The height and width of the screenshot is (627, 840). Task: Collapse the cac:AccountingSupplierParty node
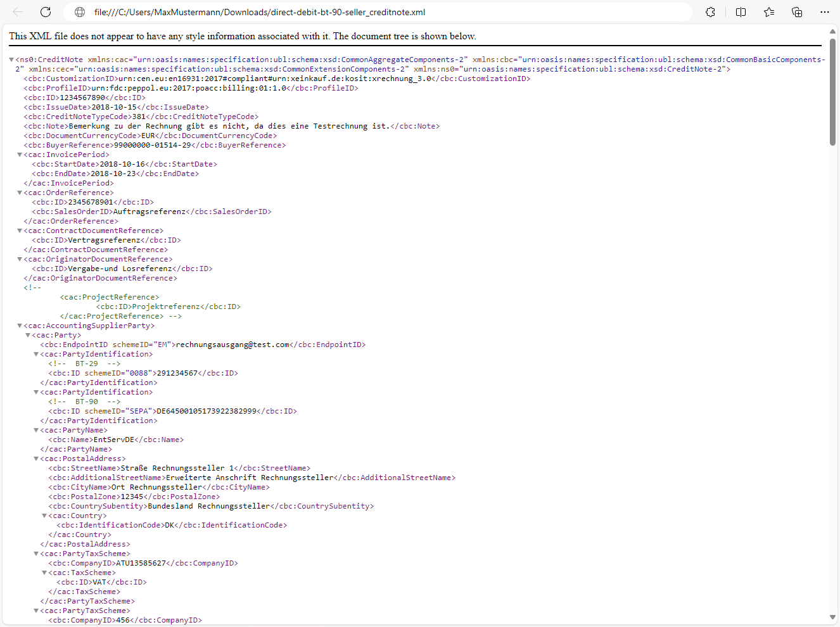coord(20,326)
